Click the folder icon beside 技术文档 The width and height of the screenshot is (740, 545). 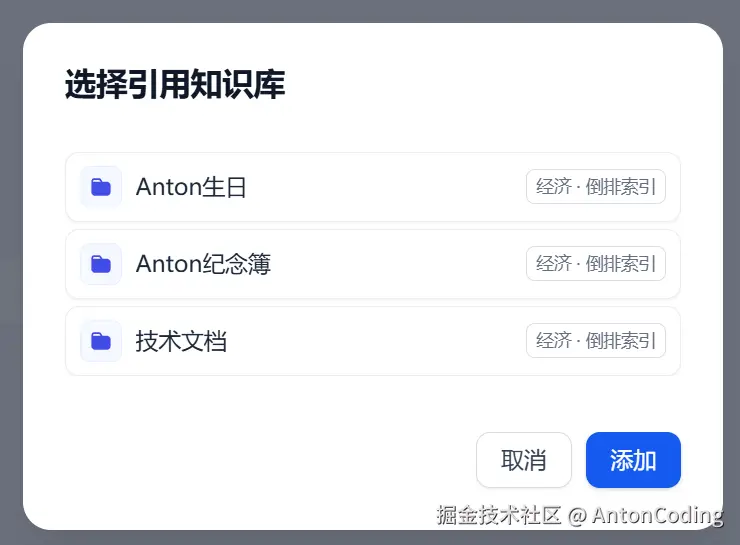click(x=101, y=341)
